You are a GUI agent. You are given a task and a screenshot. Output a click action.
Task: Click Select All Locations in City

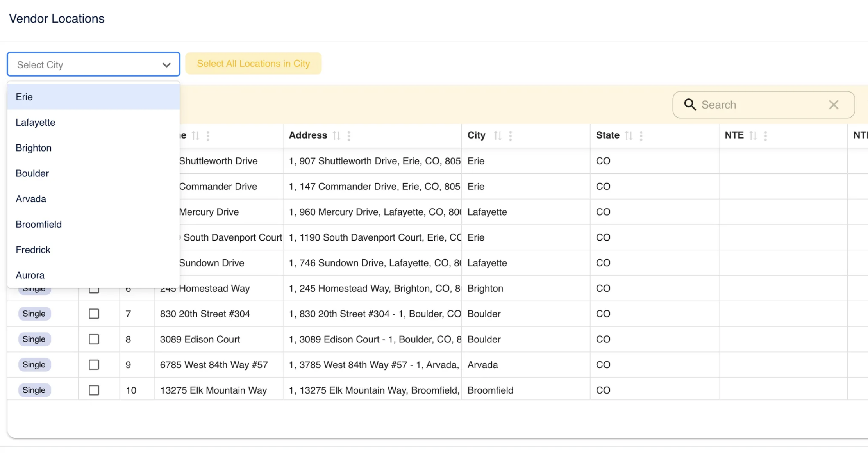pos(253,63)
